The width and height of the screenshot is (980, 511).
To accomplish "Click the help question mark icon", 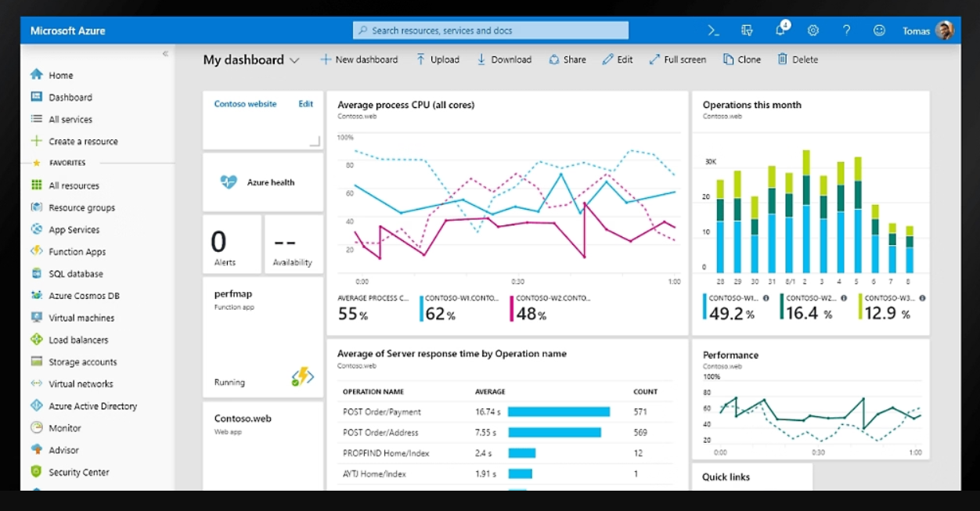I will (846, 31).
